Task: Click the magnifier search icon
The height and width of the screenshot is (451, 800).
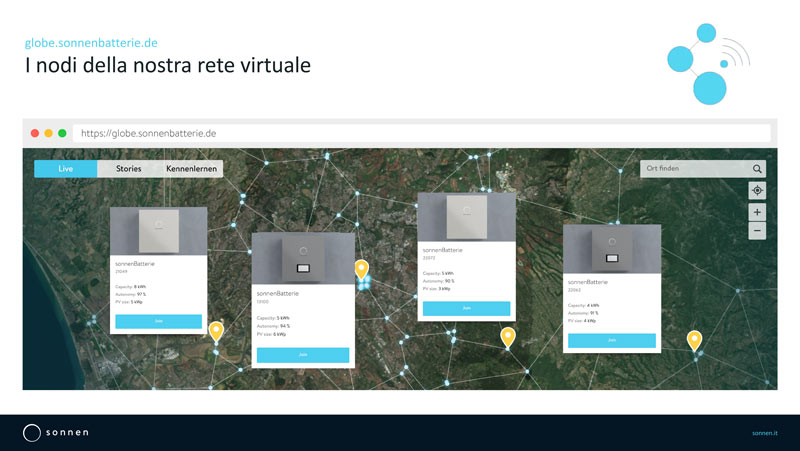Action: coord(757,169)
